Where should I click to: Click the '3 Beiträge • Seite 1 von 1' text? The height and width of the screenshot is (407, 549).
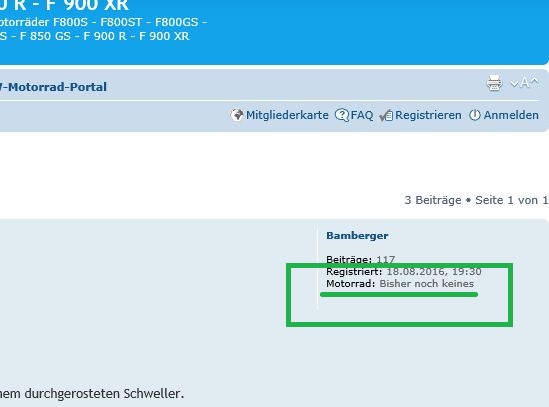click(476, 200)
